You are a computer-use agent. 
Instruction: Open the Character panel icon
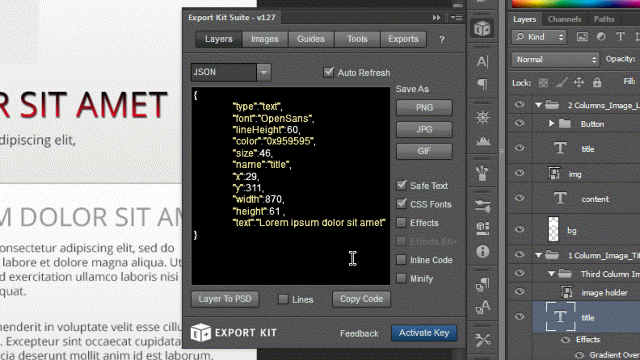point(482,62)
